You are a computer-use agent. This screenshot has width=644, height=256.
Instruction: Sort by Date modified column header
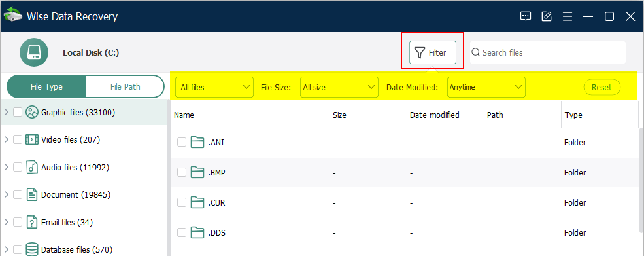[x=445, y=115]
